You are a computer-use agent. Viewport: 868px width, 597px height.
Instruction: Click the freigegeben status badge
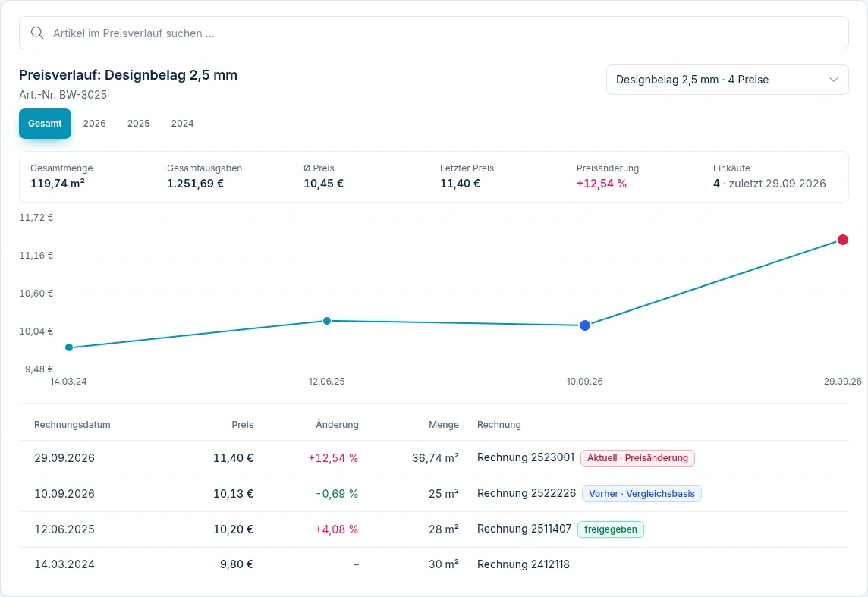(x=611, y=529)
